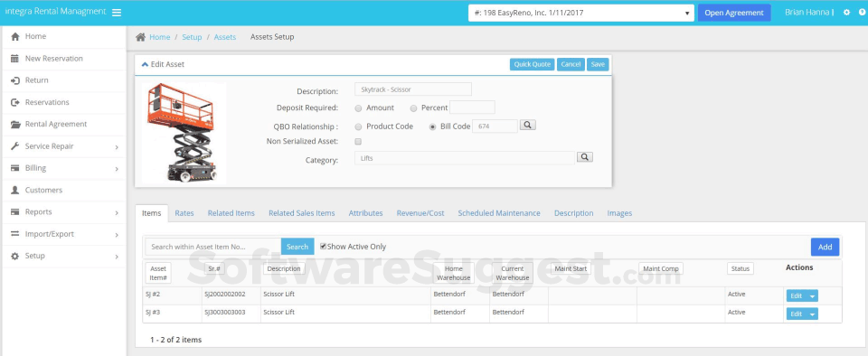The width and height of the screenshot is (868, 356).
Task: Toggle the Non Serialized Asset checkbox
Action: tap(358, 142)
